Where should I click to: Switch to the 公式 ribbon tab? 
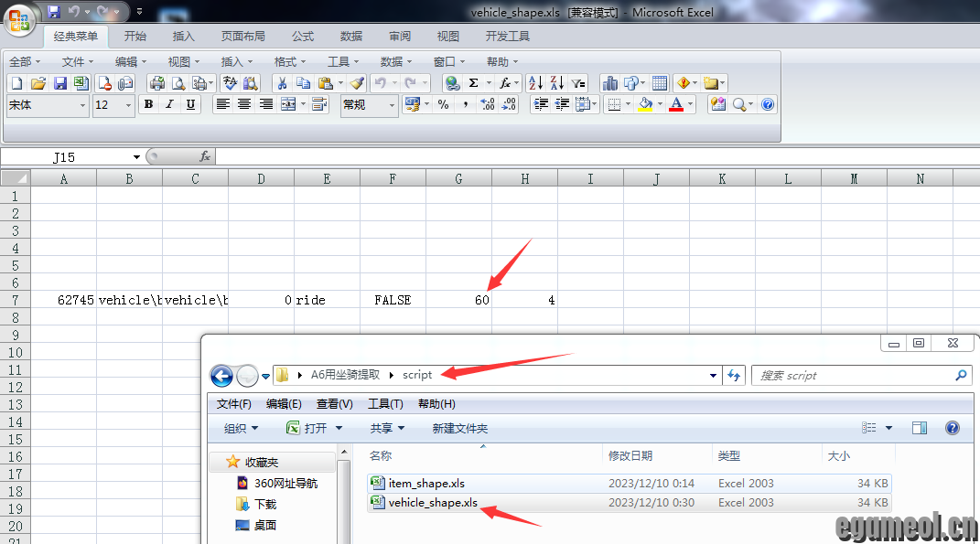click(302, 37)
